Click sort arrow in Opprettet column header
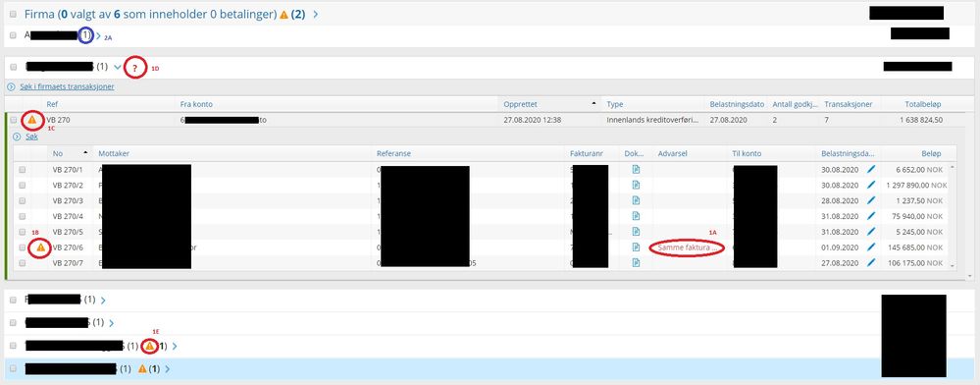980x385 pixels. click(x=593, y=104)
